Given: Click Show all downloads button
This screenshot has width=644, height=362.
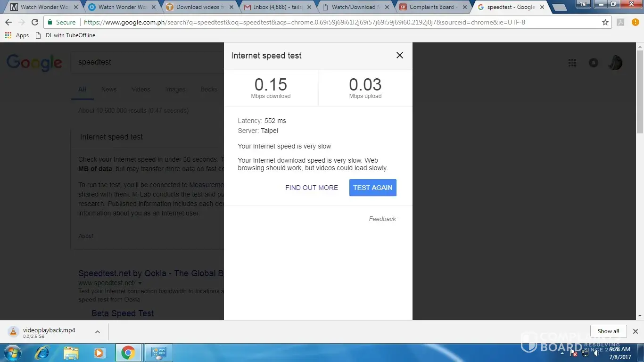Looking at the screenshot, I should 608,331.
